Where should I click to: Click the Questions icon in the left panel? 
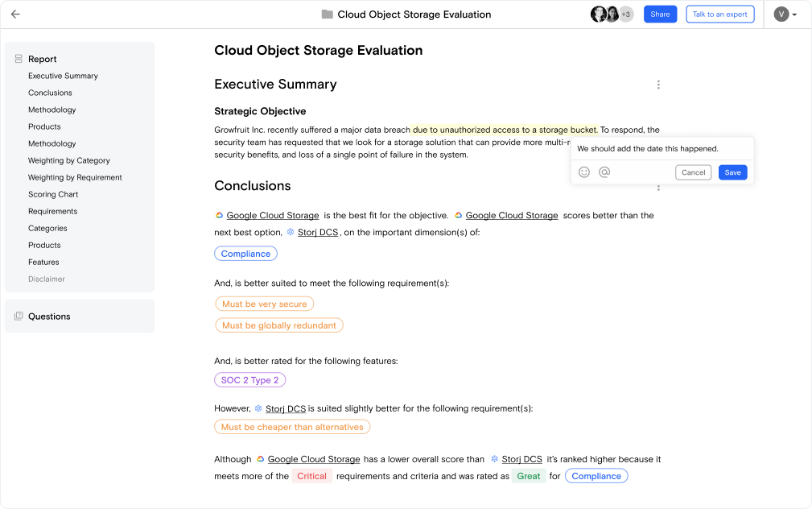pyautogui.click(x=18, y=316)
